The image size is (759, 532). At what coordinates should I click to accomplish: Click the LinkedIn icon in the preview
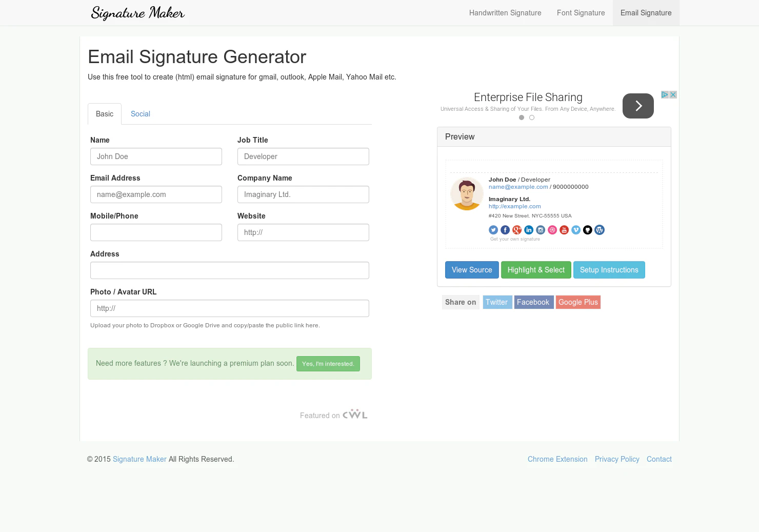529,230
